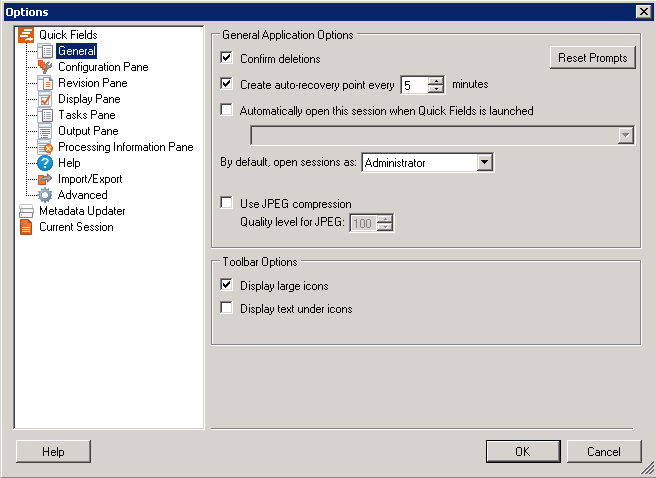The image size is (656, 478).
Task: Click the General page icon in tree
Action: coord(45,51)
